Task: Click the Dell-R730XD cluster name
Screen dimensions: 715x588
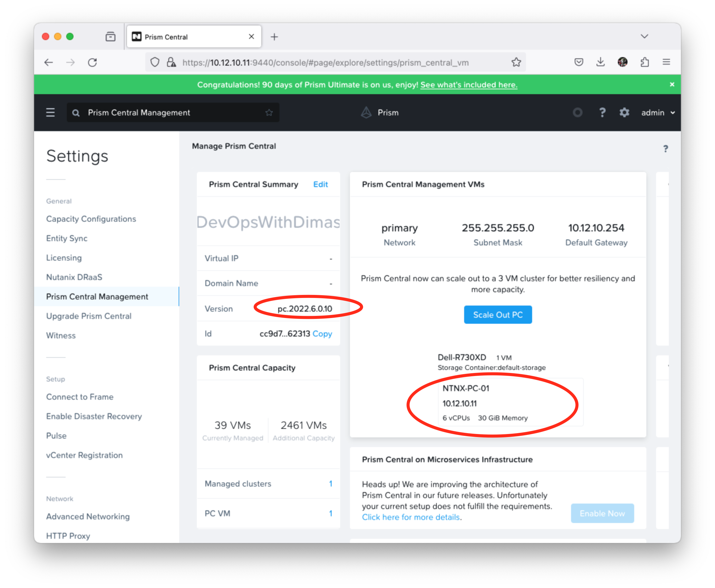Action: pyautogui.click(x=462, y=357)
